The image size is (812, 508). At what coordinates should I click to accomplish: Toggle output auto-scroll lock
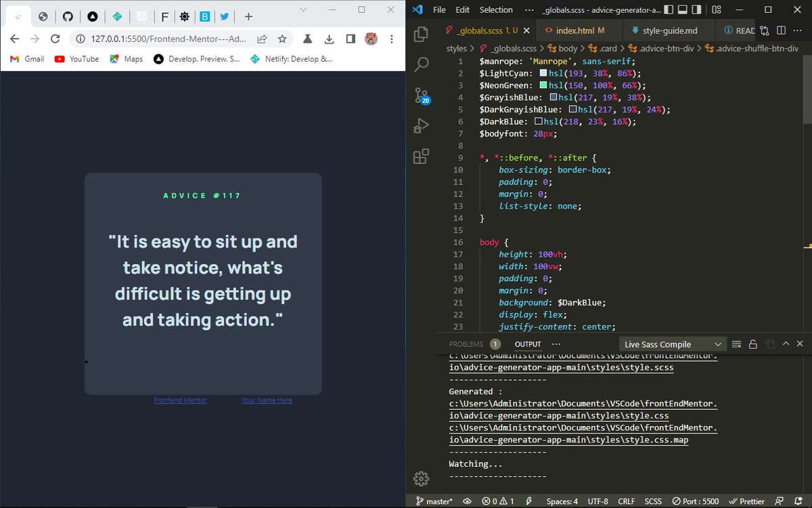coord(752,344)
